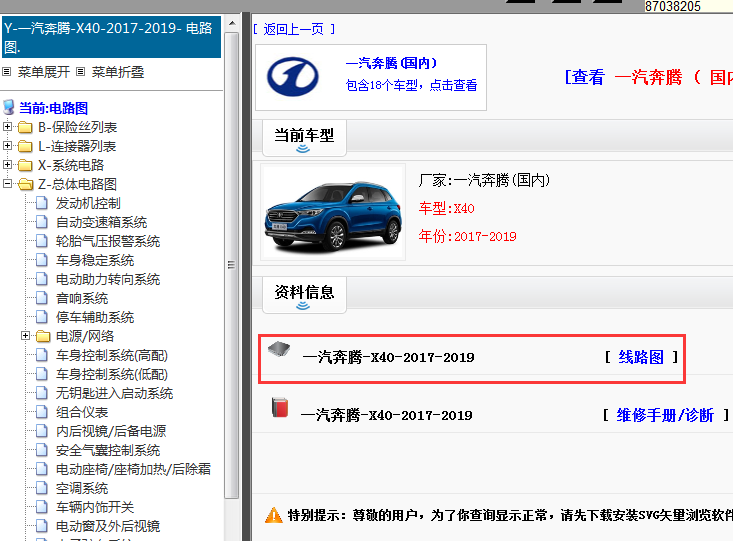Click page icon beside 无钥匙进入启动系统
733x541 pixels.
tap(42, 393)
